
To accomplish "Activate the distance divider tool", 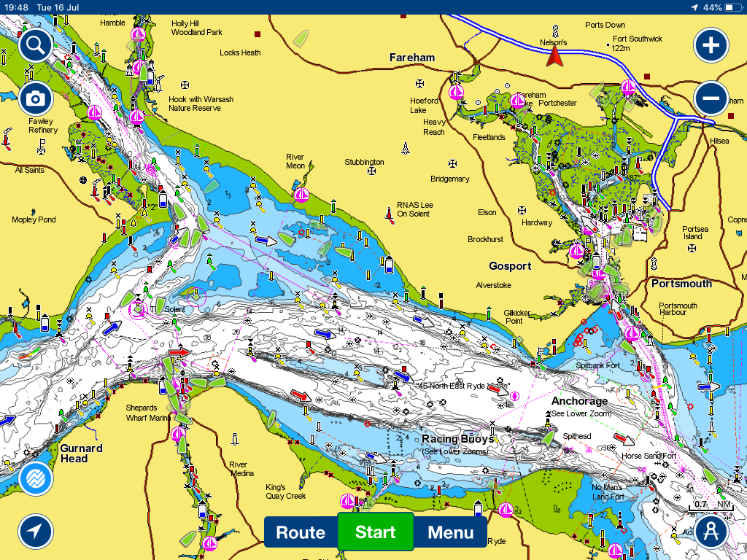I will (711, 532).
